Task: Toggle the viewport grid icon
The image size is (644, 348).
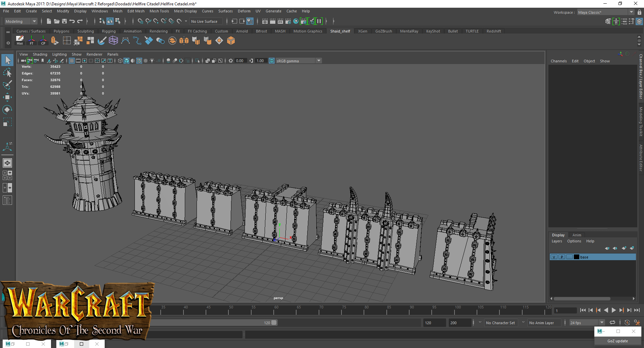Action: click(72, 61)
